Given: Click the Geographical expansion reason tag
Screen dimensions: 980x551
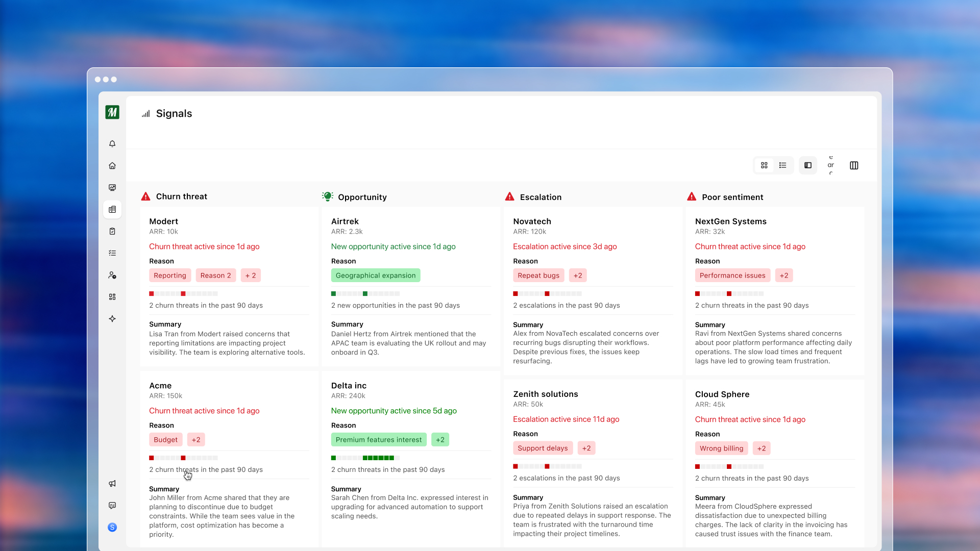Looking at the screenshot, I should (376, 275).
